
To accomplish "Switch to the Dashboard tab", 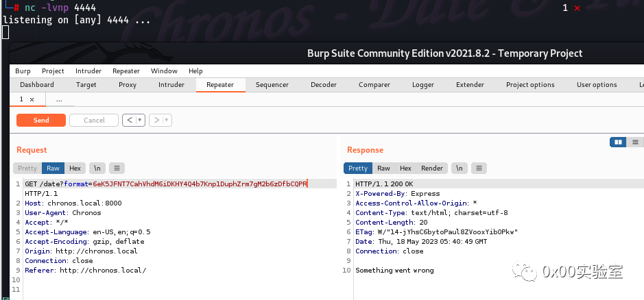I will [37, 84].
